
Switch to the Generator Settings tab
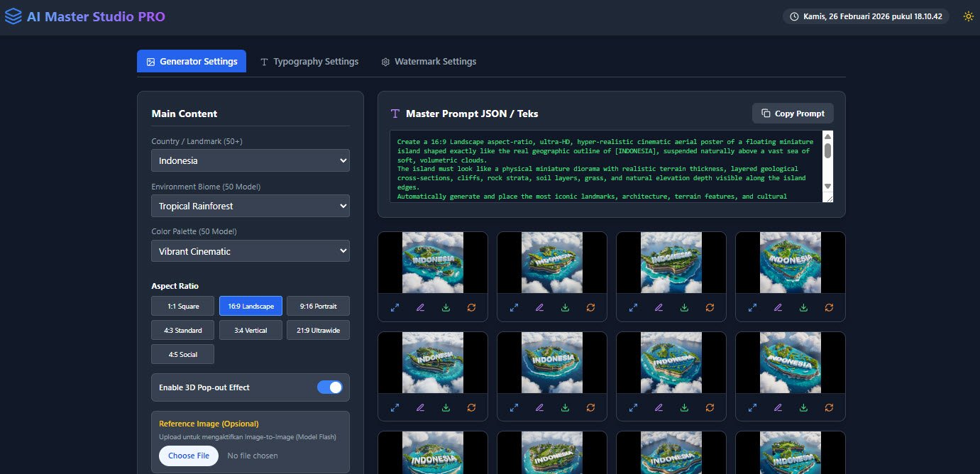point(192,62)
